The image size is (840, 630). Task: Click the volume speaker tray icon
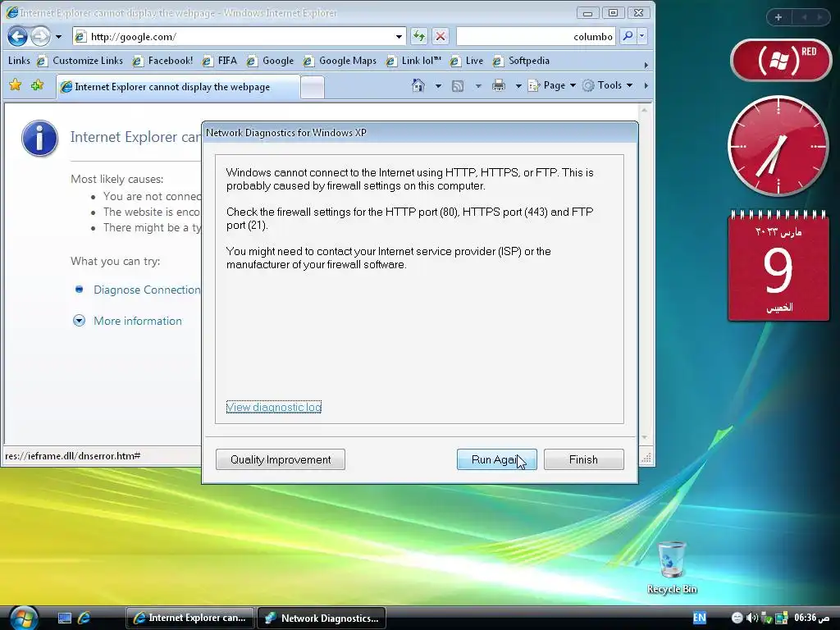[752, 618]
